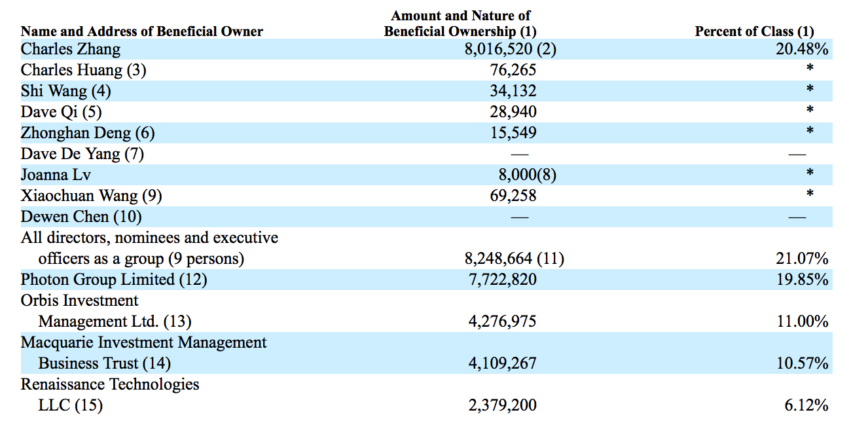
Task: Select the Charles Huang (3) row name
Action: (x=84, y=70)
